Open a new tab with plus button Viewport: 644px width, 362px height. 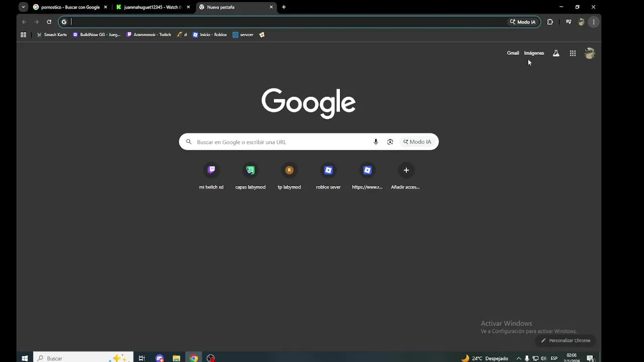tap(284, 7)
